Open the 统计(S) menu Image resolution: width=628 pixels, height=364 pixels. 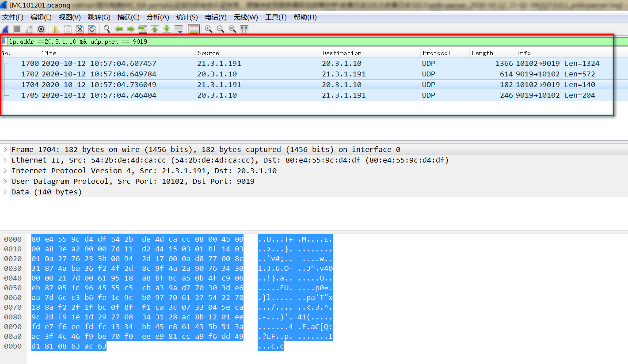click(186, 17)
